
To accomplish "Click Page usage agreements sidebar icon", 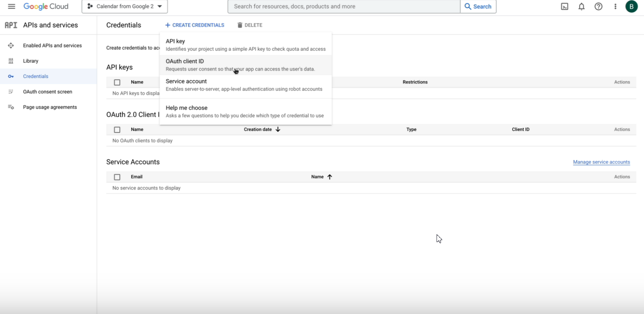I will pos(11,107).
